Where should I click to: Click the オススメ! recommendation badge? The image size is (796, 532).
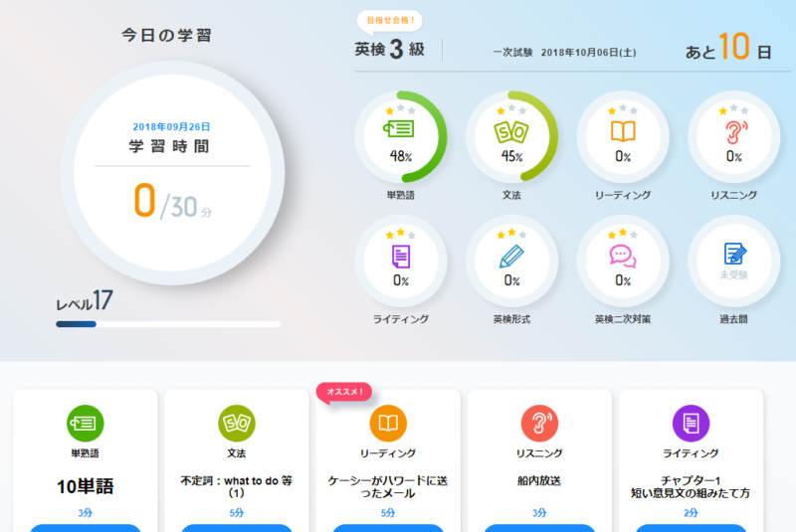tap(344, 392)
